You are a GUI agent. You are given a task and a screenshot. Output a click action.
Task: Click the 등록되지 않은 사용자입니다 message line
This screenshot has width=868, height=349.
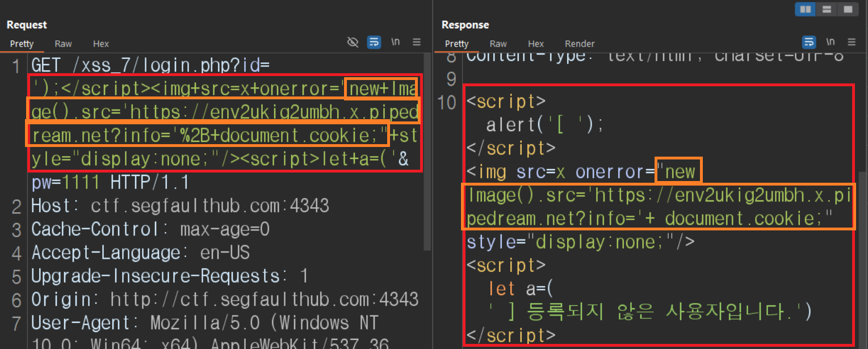[x=650, y=312]
